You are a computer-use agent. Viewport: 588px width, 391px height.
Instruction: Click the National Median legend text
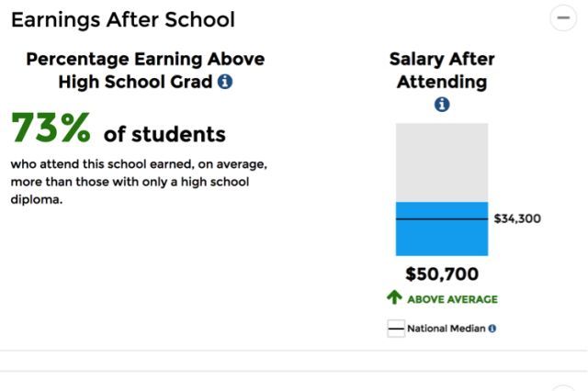click(447, 328)
